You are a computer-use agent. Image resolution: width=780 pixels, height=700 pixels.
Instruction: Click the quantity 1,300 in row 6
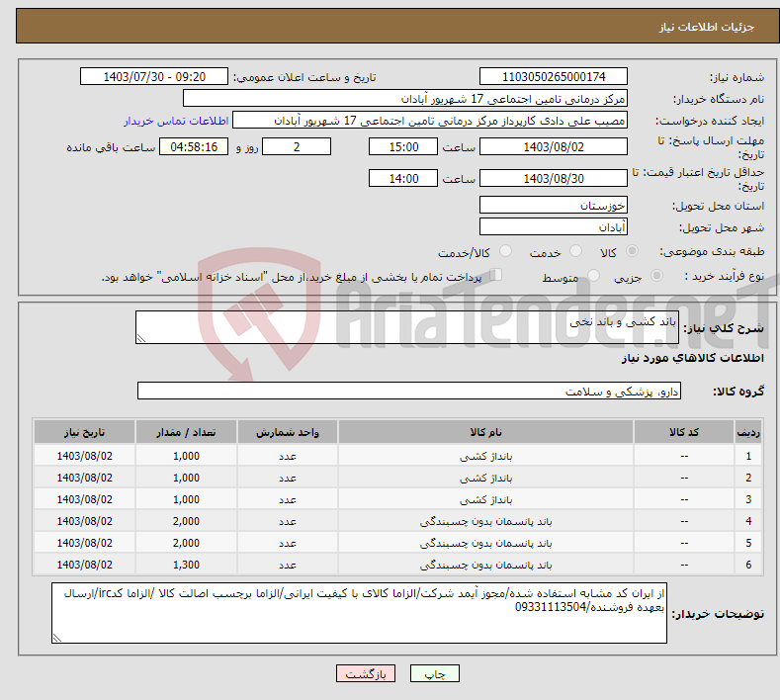coord(186,565)
